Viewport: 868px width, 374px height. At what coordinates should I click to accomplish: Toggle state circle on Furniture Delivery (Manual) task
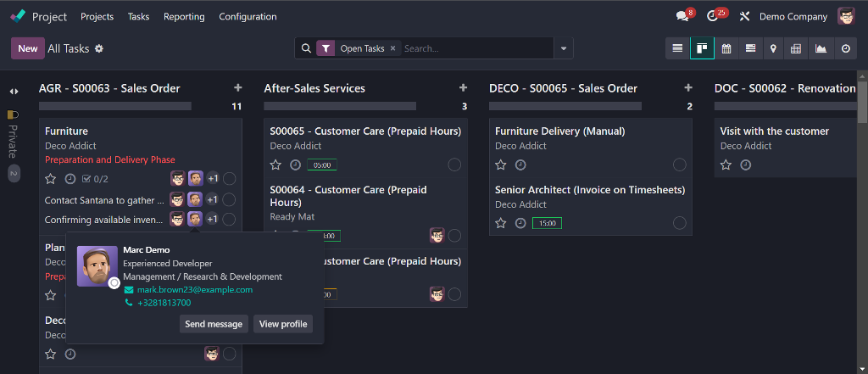click(x=680, y=165)
